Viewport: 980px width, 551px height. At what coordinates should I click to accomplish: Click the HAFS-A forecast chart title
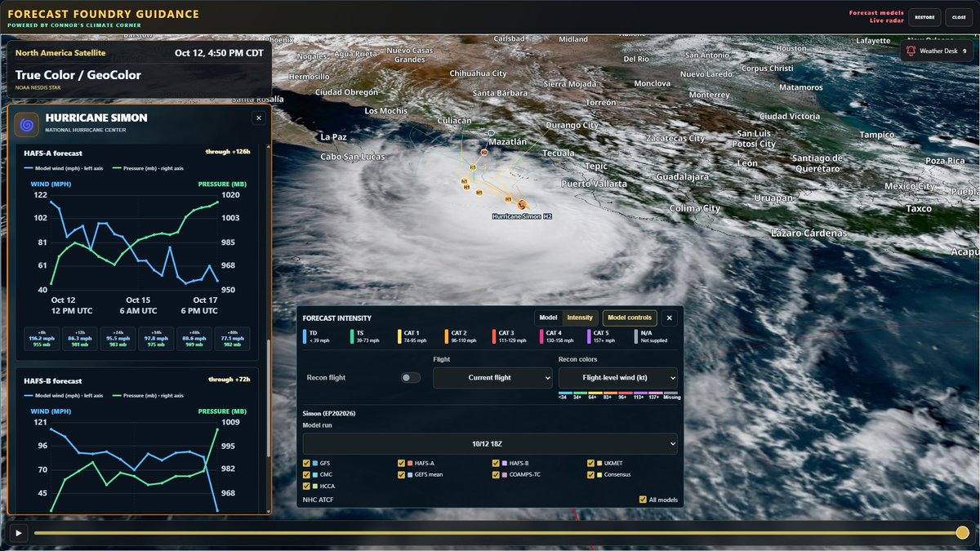pyautogui.click(x=51, y=153)
